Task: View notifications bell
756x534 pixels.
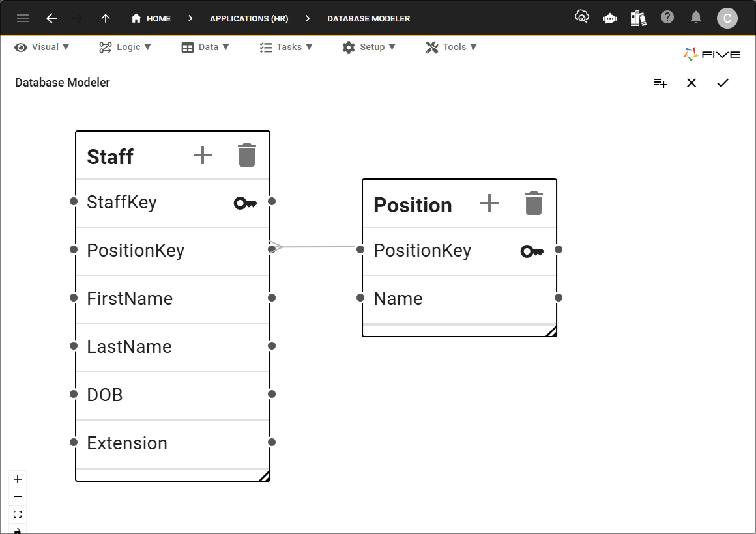Action: click(x=696, y=18)
